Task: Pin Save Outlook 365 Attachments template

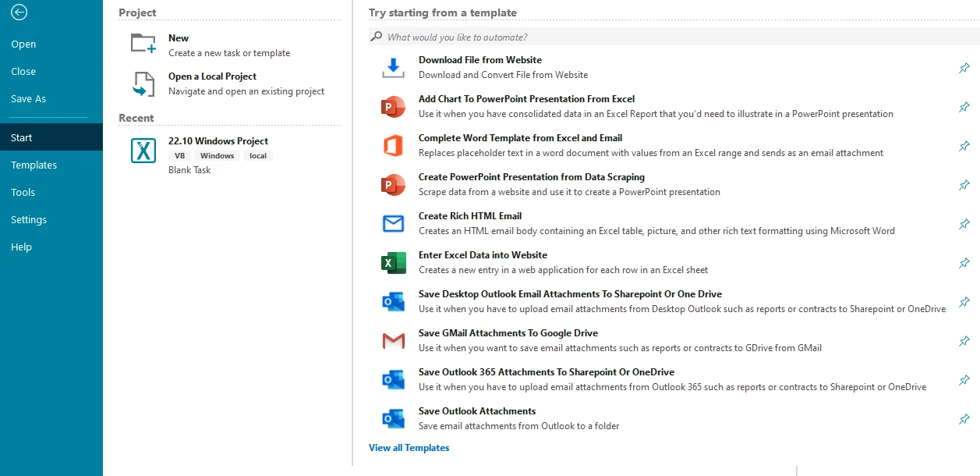Action: point(964,380)
